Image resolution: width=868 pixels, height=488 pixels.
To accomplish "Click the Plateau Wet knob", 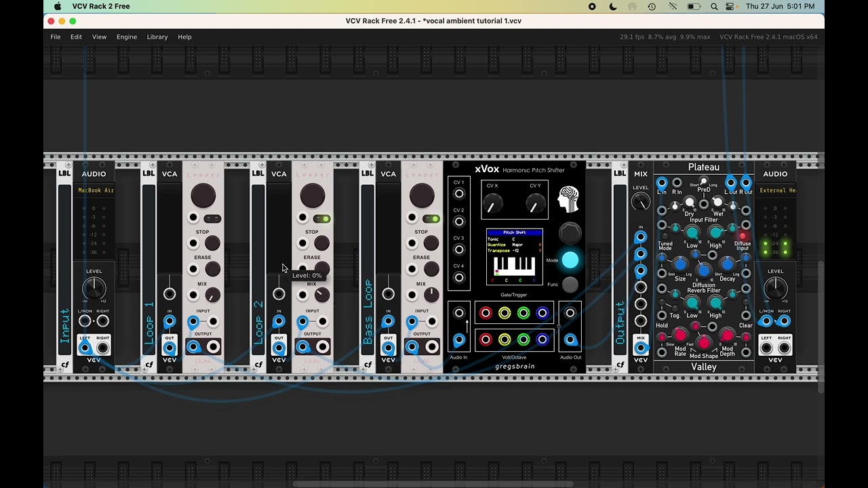I will point(717,203).
